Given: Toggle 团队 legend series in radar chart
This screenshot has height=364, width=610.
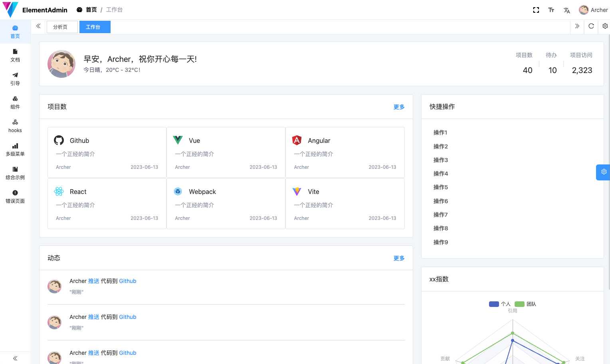Looking at the screenshot, I should 525,304.
